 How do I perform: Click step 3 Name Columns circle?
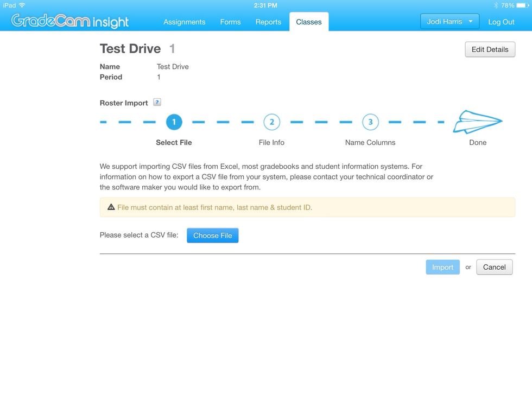(x=370, y=122)
